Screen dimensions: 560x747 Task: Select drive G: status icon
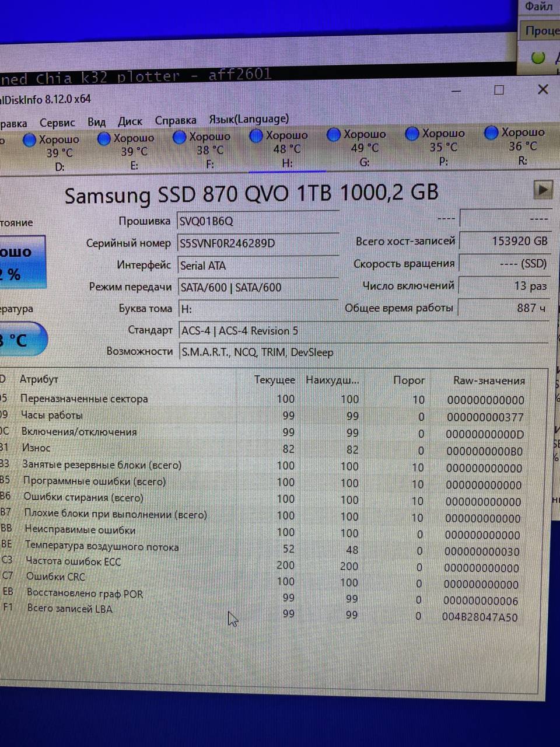coord(334,135)
